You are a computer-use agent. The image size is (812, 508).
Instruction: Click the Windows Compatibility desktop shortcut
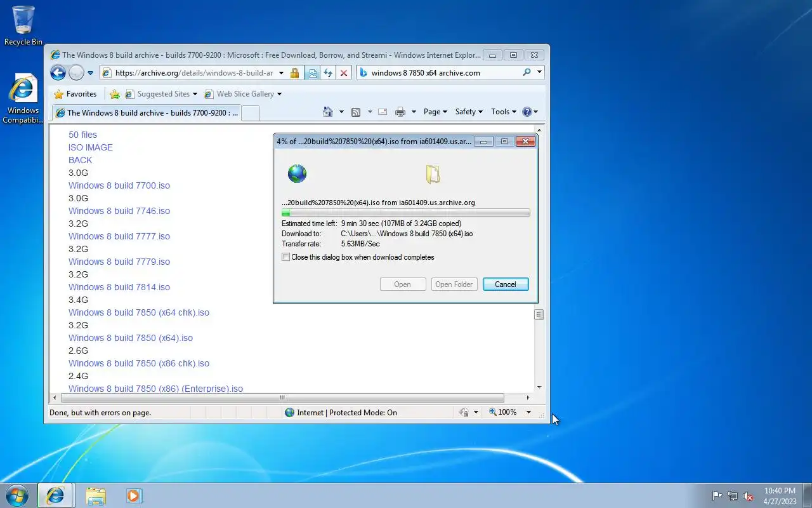pyautogui.click(x=23, y=99)
